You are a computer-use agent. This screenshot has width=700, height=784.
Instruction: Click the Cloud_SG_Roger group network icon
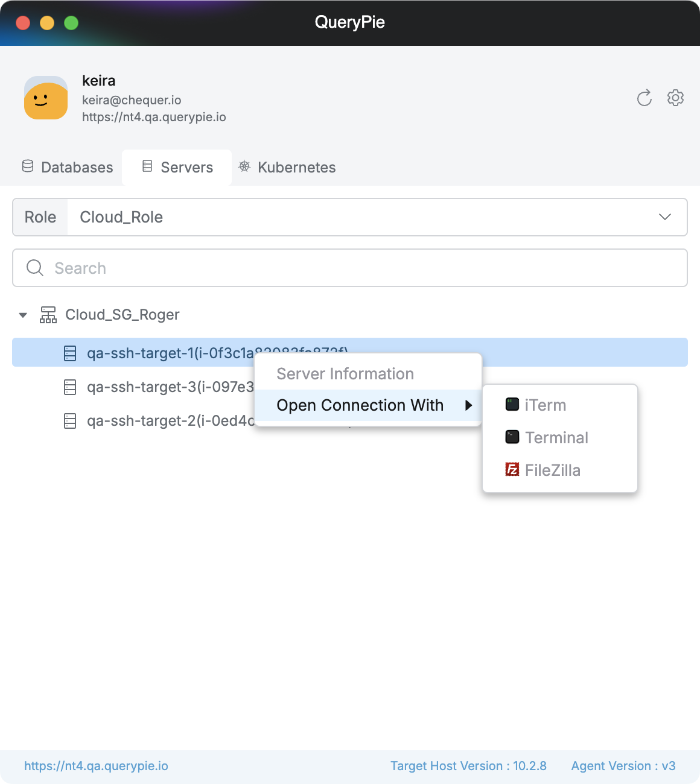click(48, 315)
